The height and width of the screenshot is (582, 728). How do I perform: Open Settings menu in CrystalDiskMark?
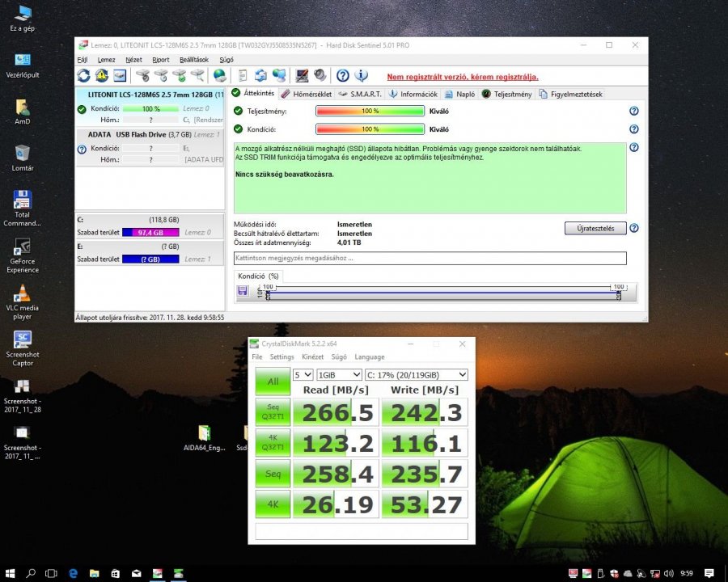click(x=281, y=356)
